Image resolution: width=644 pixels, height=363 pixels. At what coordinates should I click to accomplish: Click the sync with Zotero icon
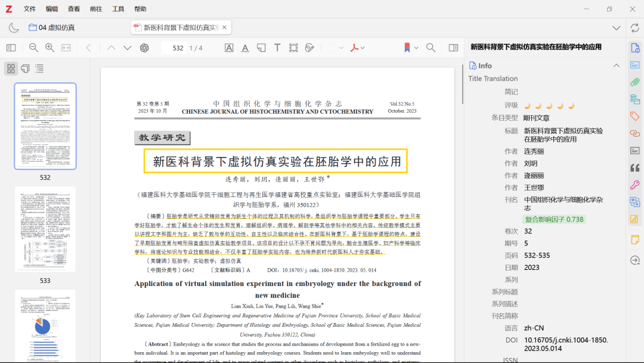pyautogui.click(x=635, y=28)
